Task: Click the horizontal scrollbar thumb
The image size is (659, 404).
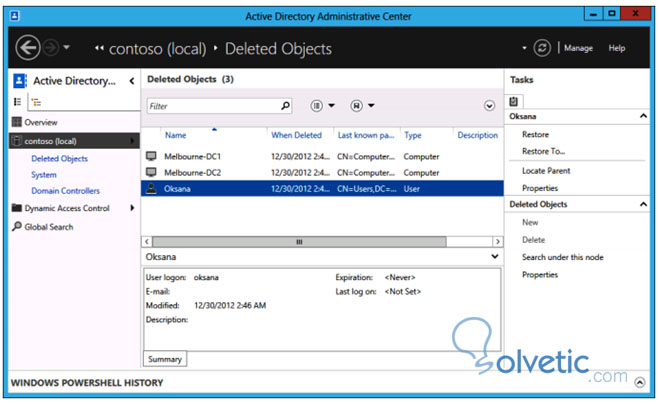Action: tap(299, 241)
